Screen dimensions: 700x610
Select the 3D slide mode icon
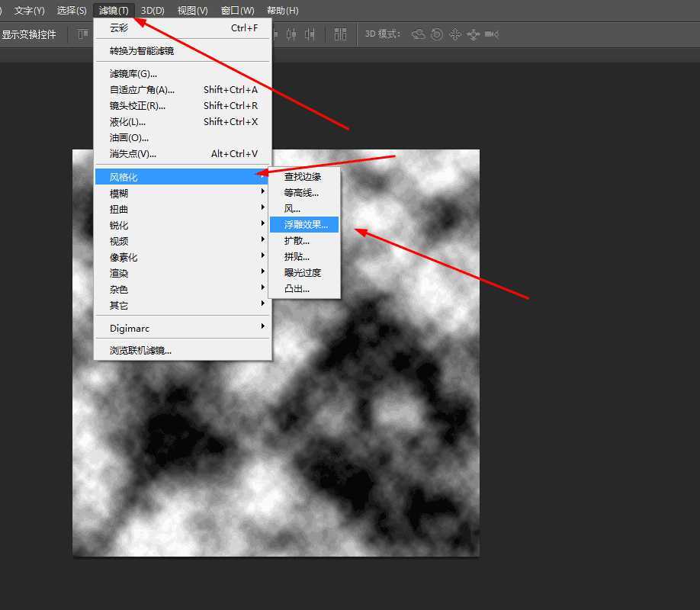tap(474, 34)
